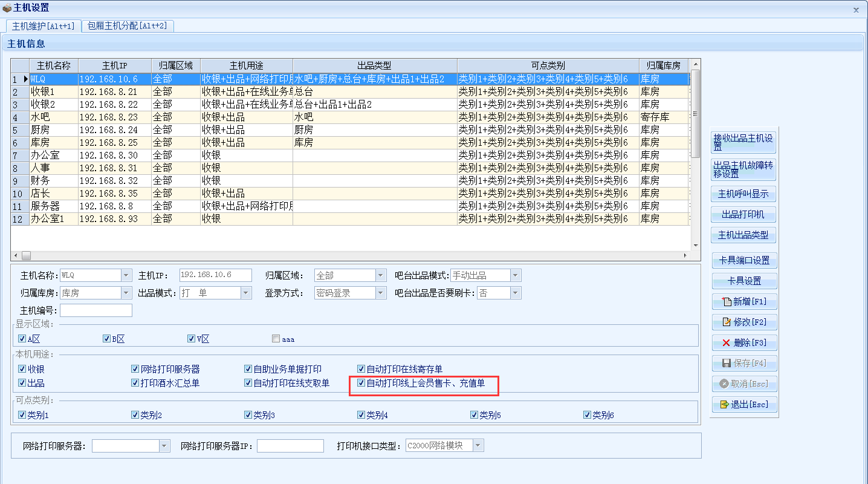
Task: Toggle the 类别3 checkbox
Action: point(248,415)
